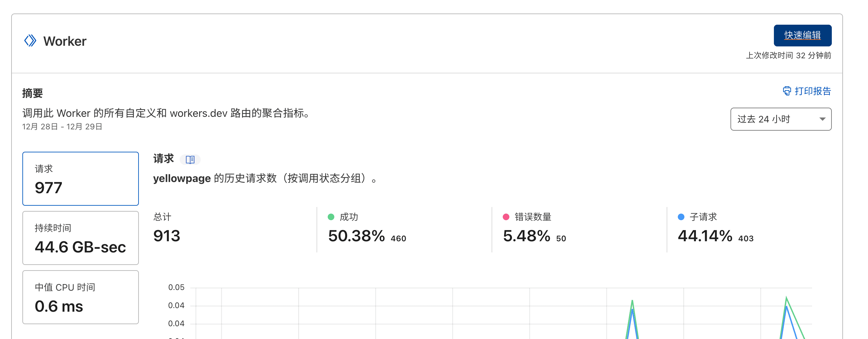Select the 请求 977 metric card

pos(81,179)
